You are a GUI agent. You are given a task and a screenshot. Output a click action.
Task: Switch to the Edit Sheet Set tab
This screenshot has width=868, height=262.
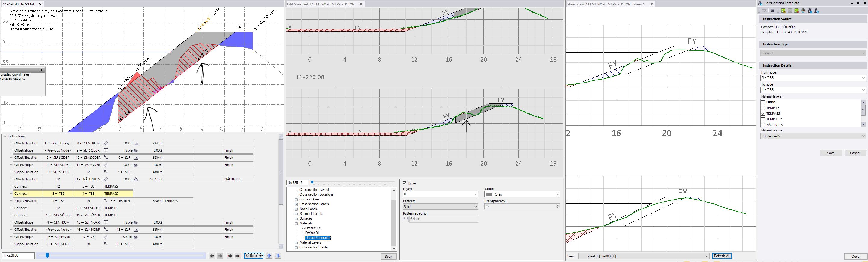click(320, 5)
